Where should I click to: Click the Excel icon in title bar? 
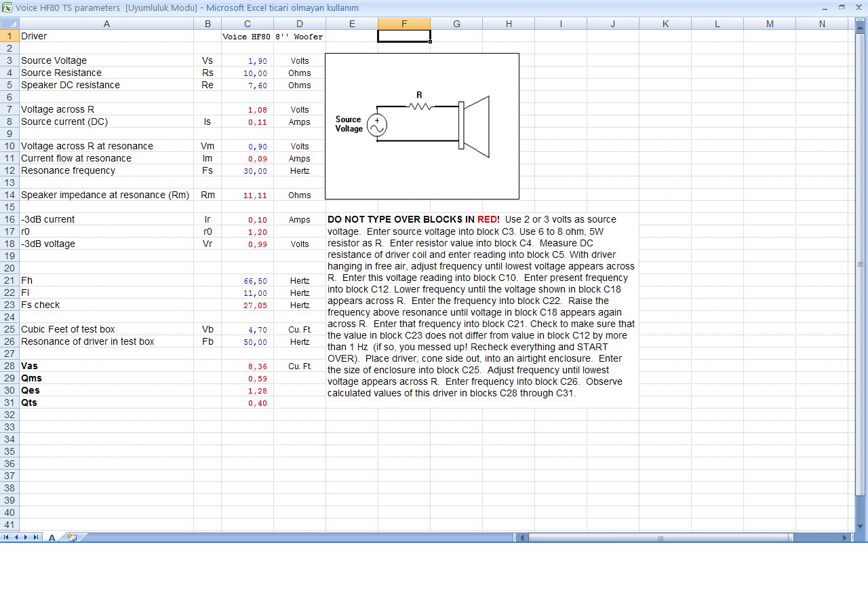[x=7, y=7]
